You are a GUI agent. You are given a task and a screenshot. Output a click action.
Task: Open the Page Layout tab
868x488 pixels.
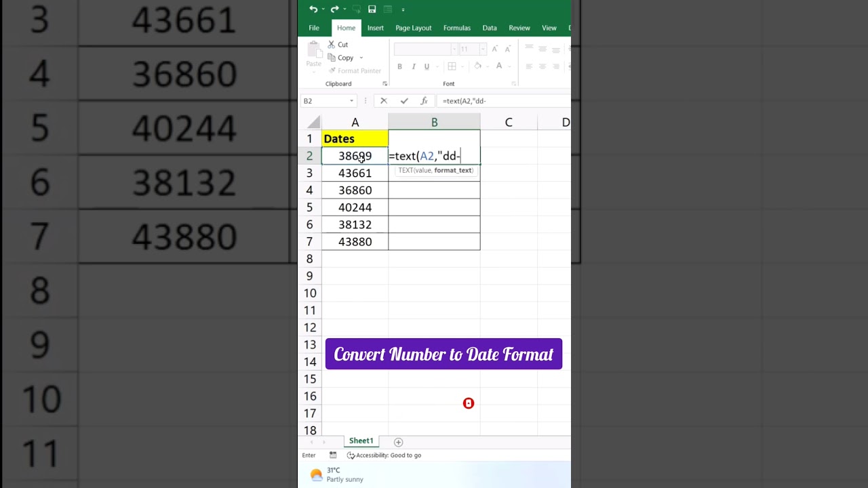413,28
